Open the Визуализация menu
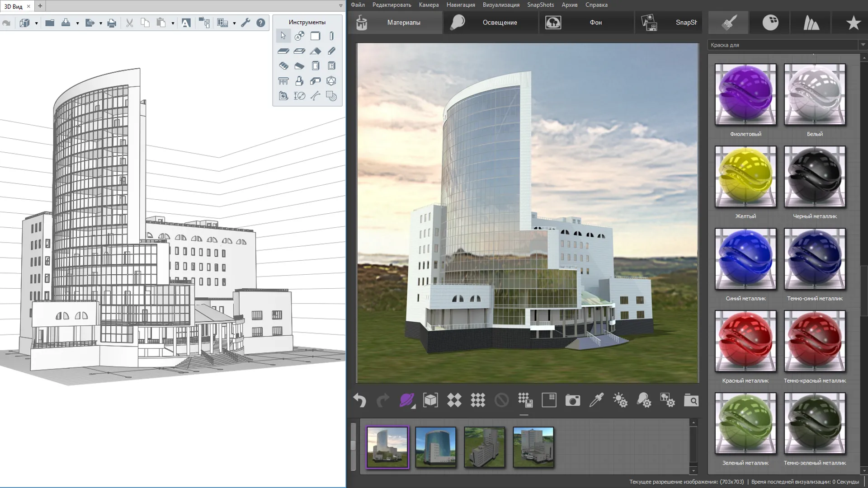Viewport: 868px width, 488px height. 501,5
